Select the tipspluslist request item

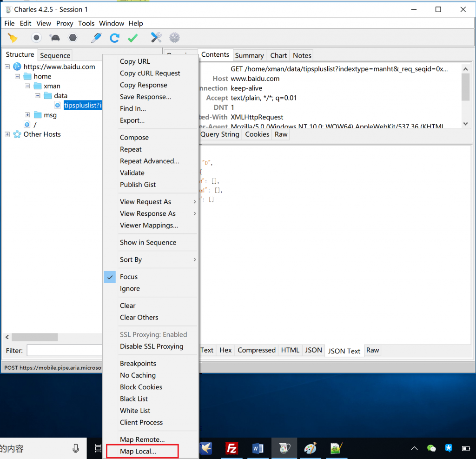pyautogui.click(x=83, y=106)
